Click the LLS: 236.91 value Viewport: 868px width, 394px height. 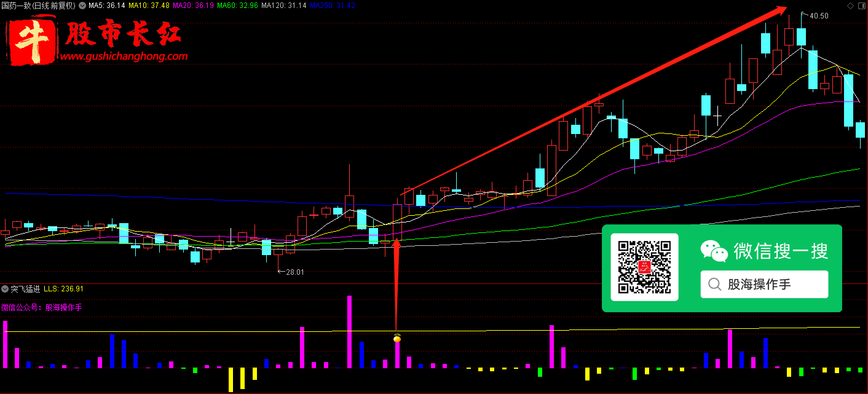pyautogui.click(x=64, y=288)
